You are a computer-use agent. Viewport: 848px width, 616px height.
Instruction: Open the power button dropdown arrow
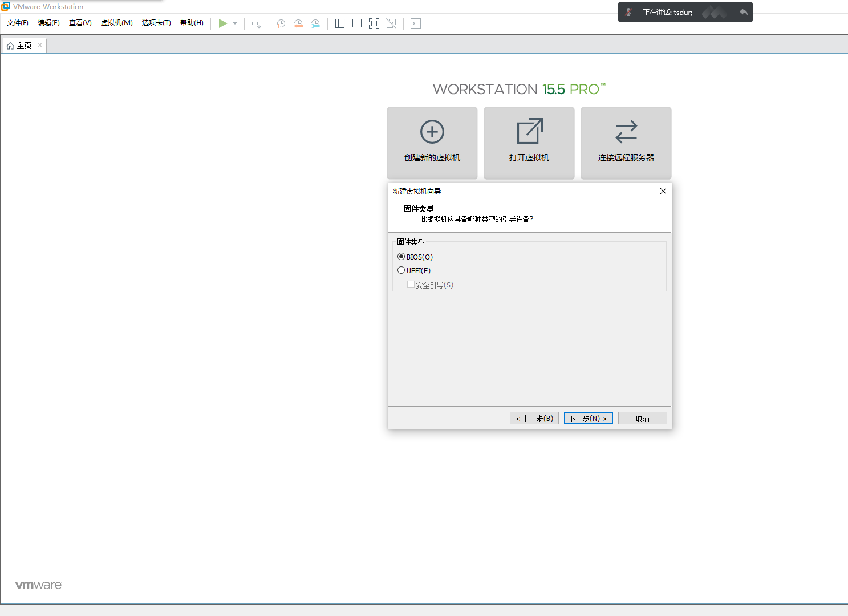pos(234,23)
